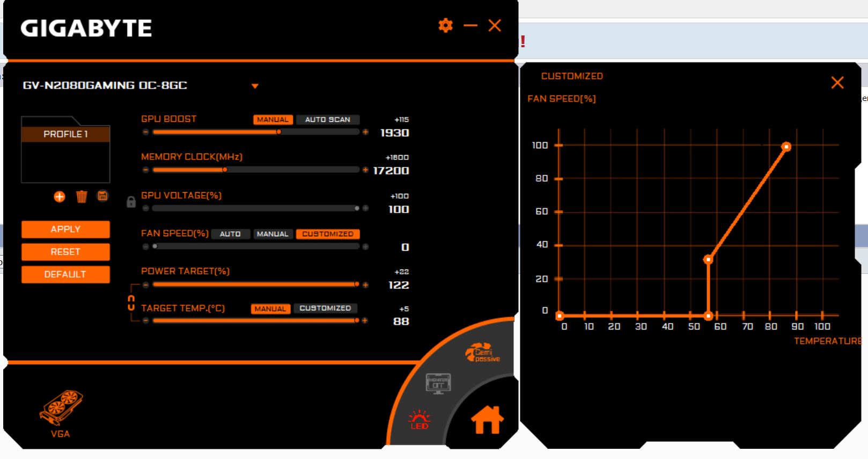Click the Target Temp value 88
Screen dimensions: 868x459
(401, 322)
